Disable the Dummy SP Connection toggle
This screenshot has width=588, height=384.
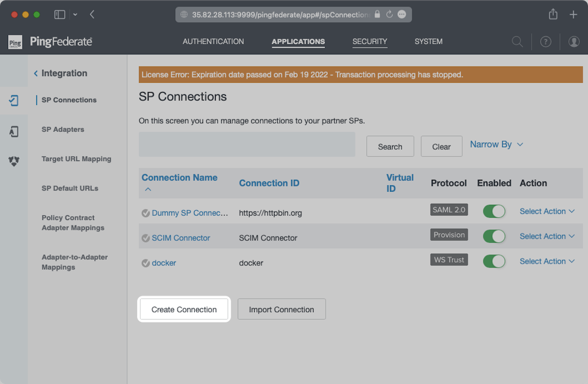(x=494, y=211)
